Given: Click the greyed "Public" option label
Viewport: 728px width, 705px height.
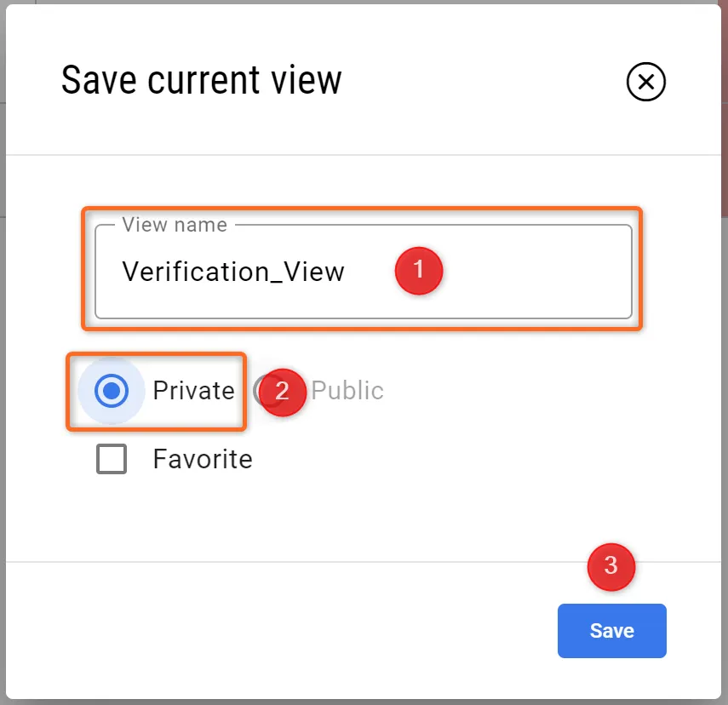Looking at the screenshot, I should (x=347, y=391).
